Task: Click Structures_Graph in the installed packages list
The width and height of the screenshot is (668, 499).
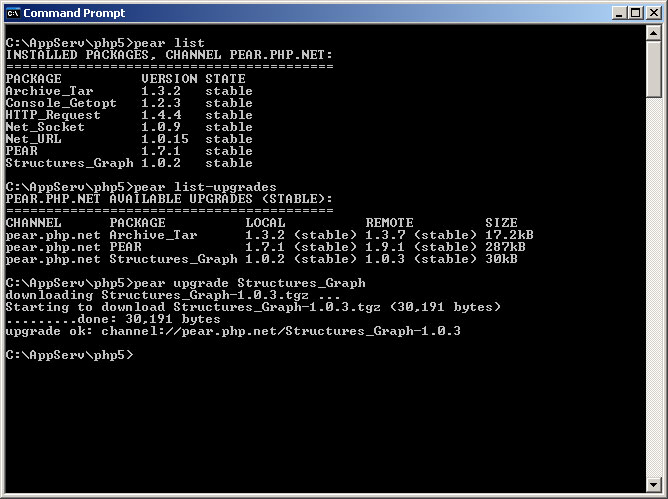Action: [69, 163]
